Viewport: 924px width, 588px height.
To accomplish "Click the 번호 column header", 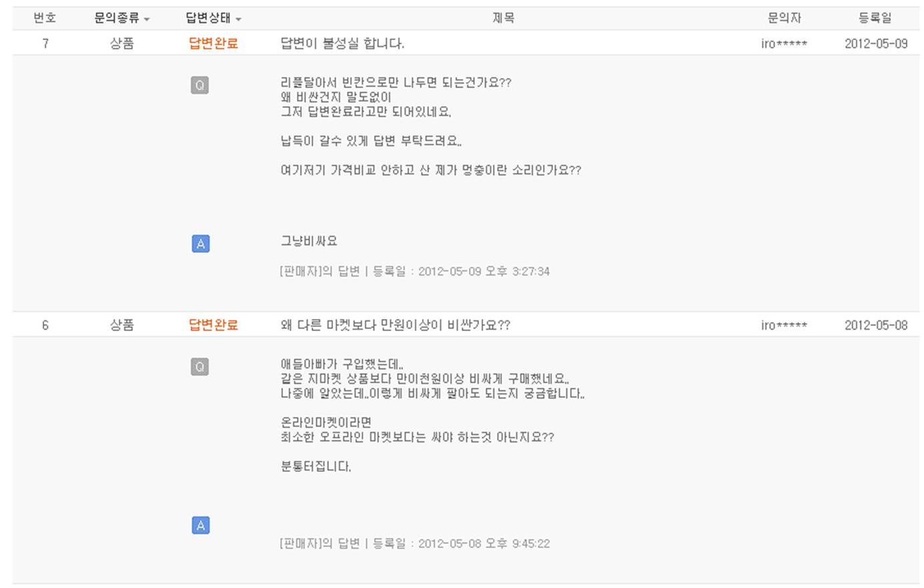I will pos(45,19).
